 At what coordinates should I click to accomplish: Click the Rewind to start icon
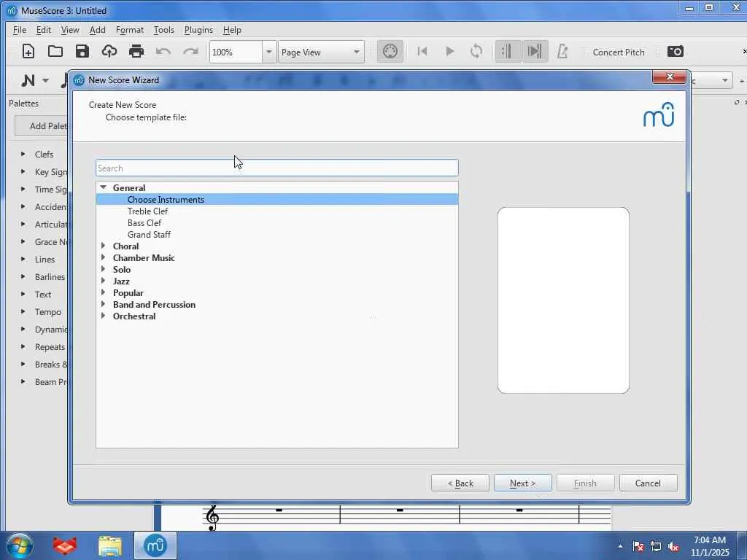(x=422, y=51)
